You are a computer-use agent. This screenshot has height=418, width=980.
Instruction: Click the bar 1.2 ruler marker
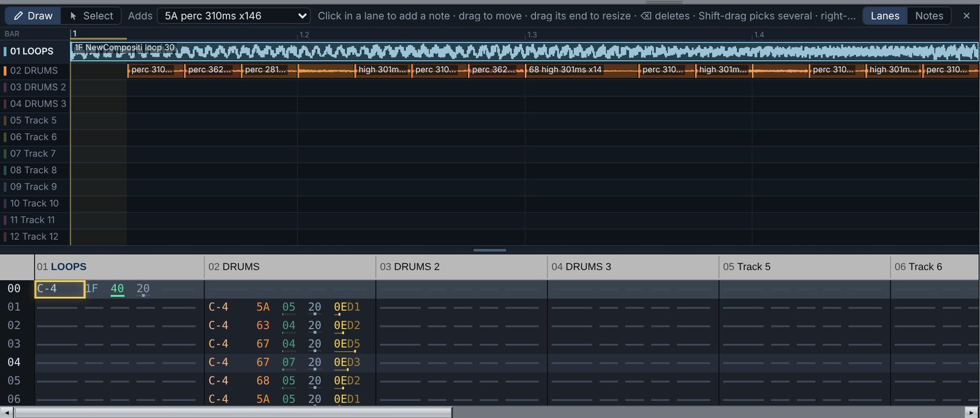304,35
